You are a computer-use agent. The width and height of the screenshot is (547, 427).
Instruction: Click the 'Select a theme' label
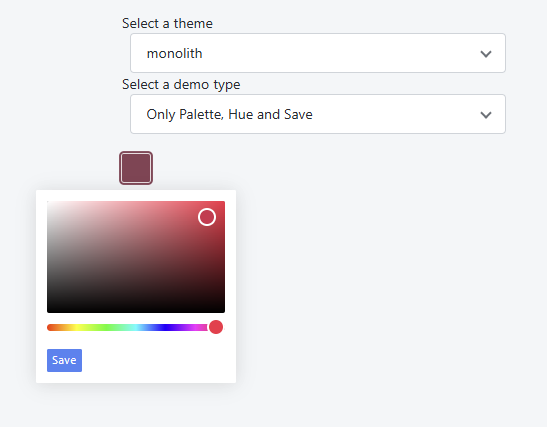[167, 23]
